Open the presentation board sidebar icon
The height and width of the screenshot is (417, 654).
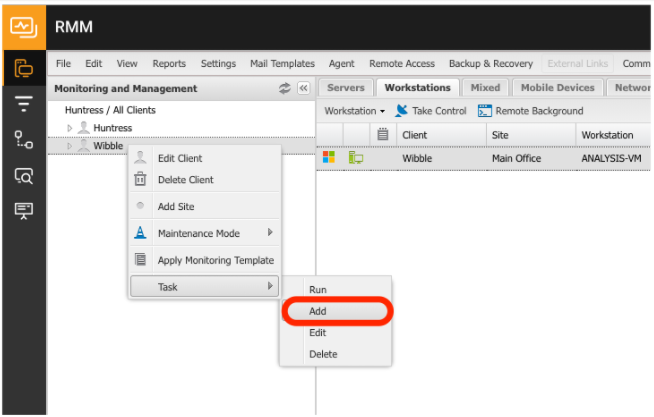[24, 211]
